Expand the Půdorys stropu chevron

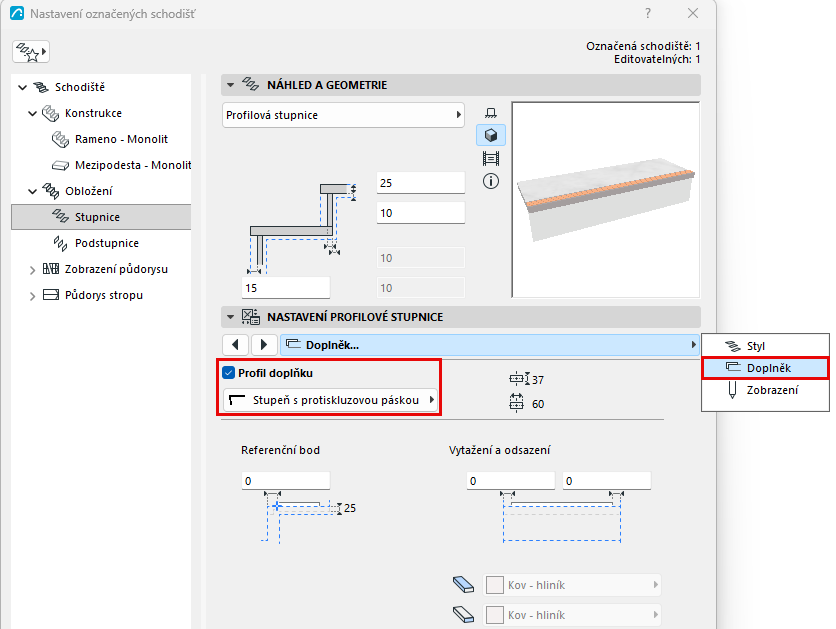point(33,296)
